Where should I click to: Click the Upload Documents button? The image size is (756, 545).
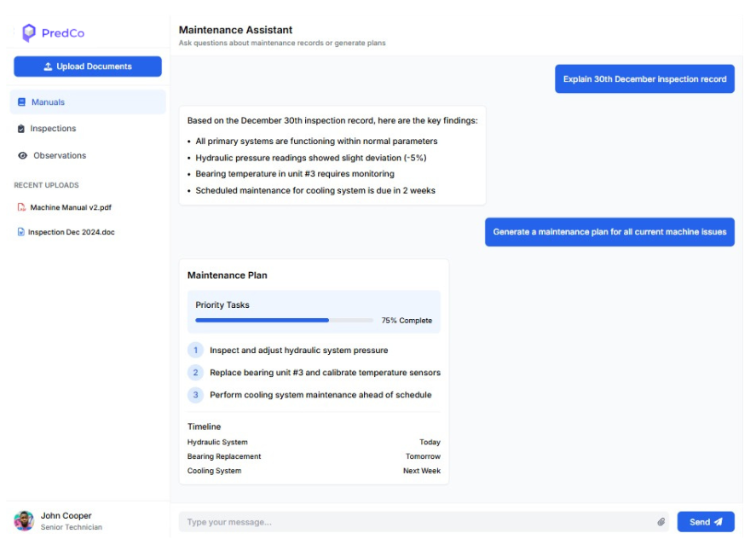(88, 67)
